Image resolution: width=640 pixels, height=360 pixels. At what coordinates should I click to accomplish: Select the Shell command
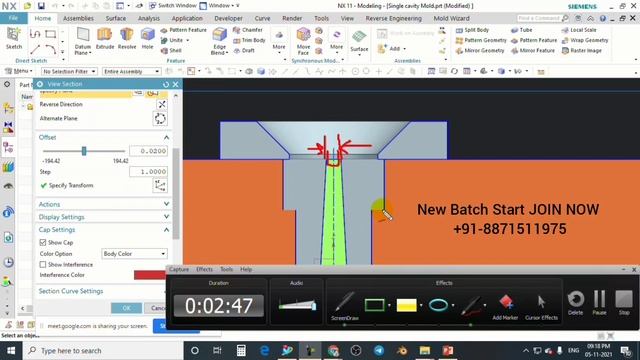click(171, 51)
